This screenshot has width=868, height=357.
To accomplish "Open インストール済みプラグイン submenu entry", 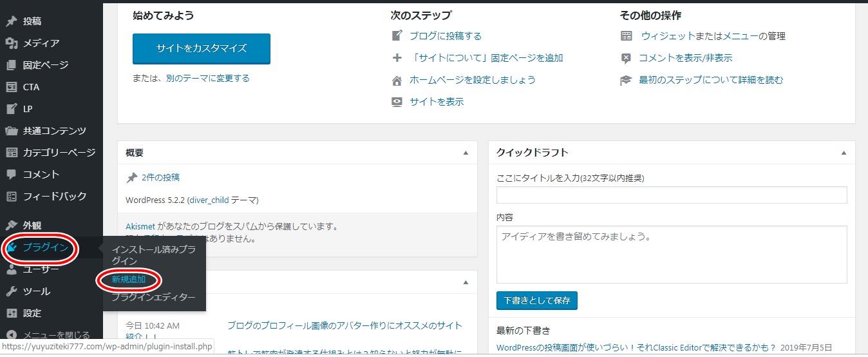I will pos(153,255).
